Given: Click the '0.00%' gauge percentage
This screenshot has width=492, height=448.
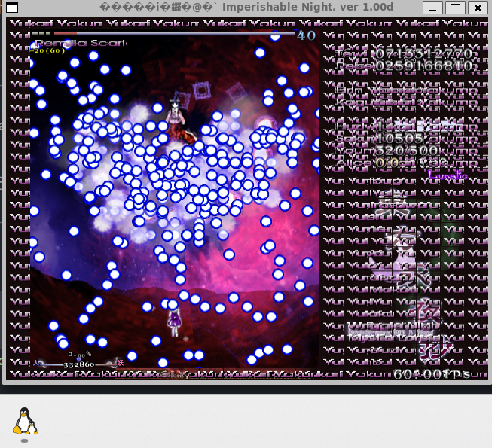Looking at the screenshot, I should coord(80,355).
